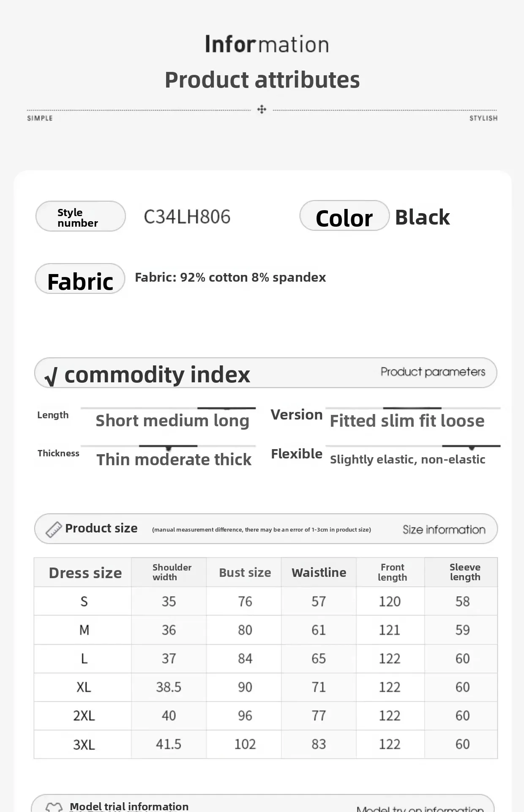This screenshot has height=812, width=524.
Task: Click the Thickness slider marker
Action: tap(168, 447)
